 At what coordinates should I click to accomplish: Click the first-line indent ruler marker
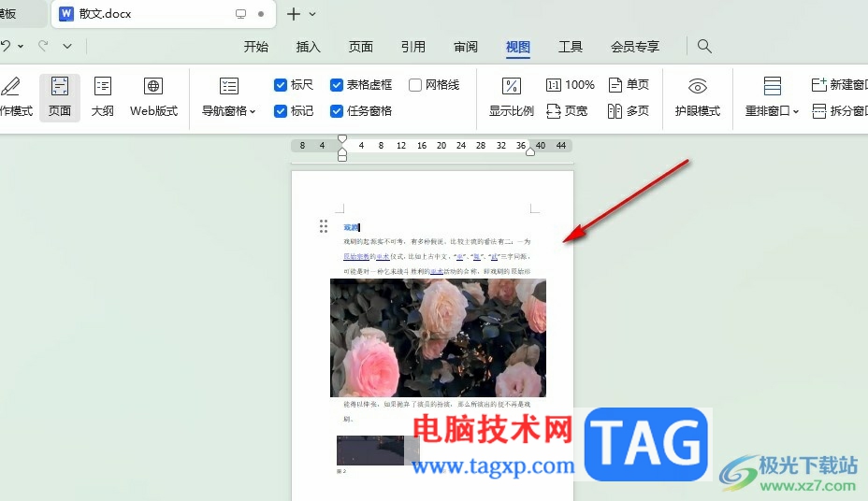342,138
